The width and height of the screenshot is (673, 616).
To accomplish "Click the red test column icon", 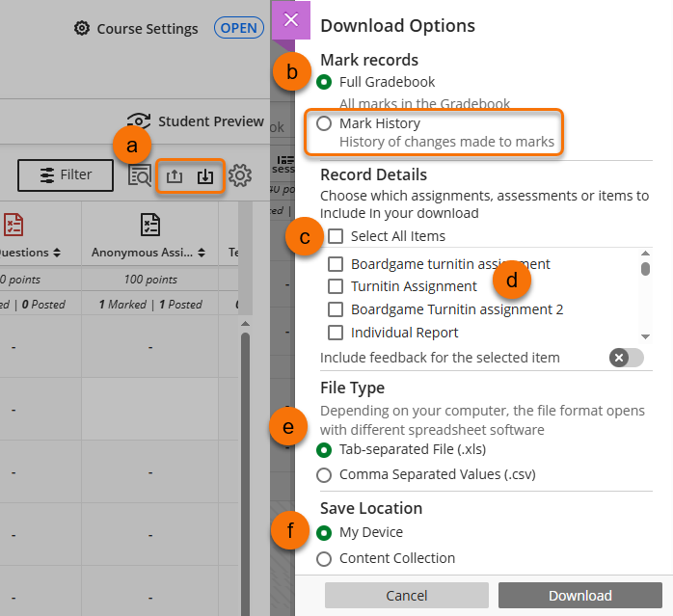I will pos(13,225).
